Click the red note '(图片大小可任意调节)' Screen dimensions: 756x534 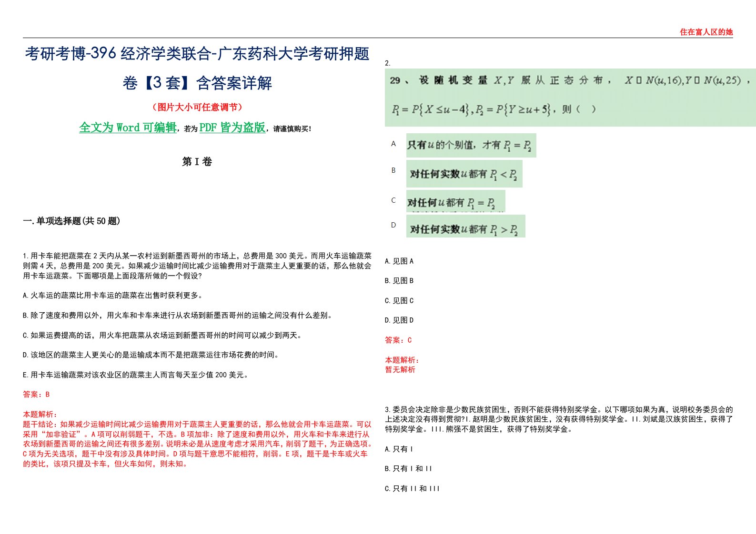click(197, 107)
